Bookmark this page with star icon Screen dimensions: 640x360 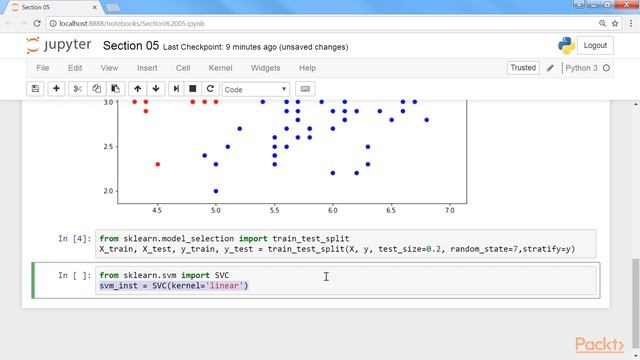pyautogui.click(x=615, y=24)
